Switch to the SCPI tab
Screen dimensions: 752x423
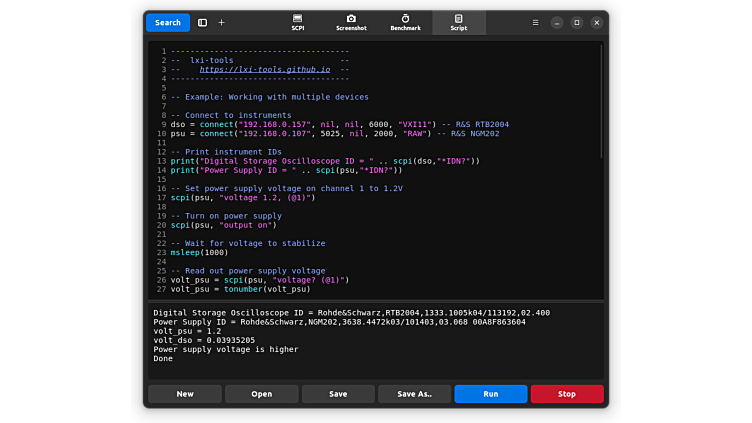[298, 22]
